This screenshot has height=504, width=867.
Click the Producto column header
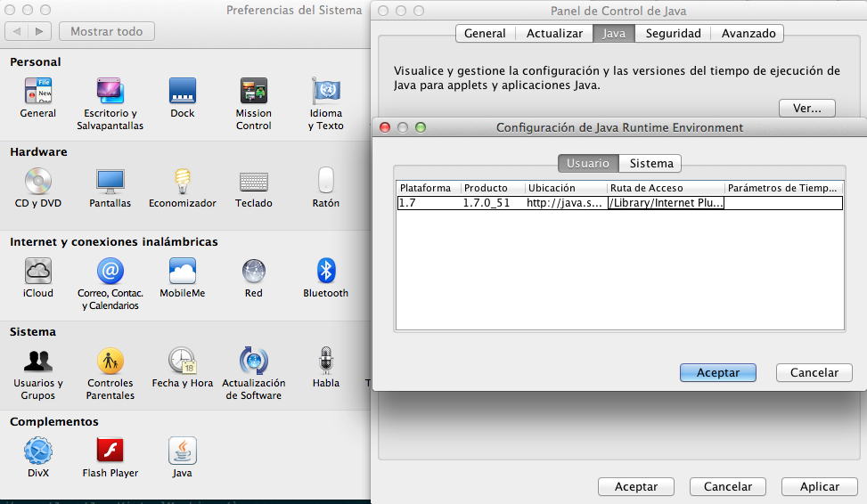[494, 188]
